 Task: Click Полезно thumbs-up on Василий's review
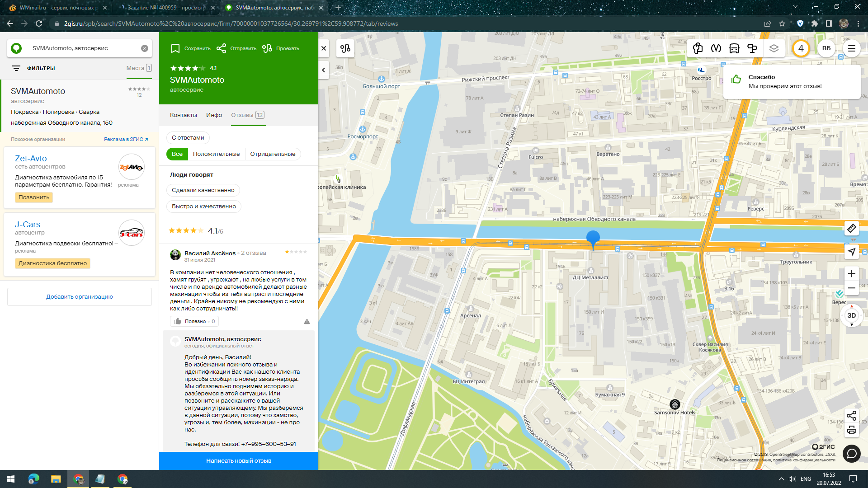point(195,321)
